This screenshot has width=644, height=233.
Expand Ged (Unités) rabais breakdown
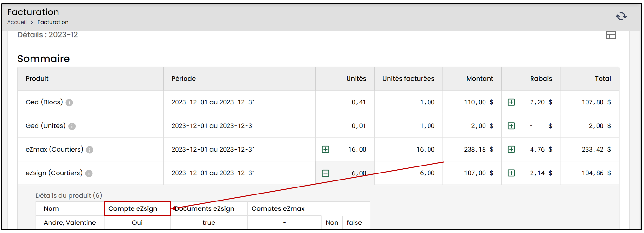click(x=511, y=126)
